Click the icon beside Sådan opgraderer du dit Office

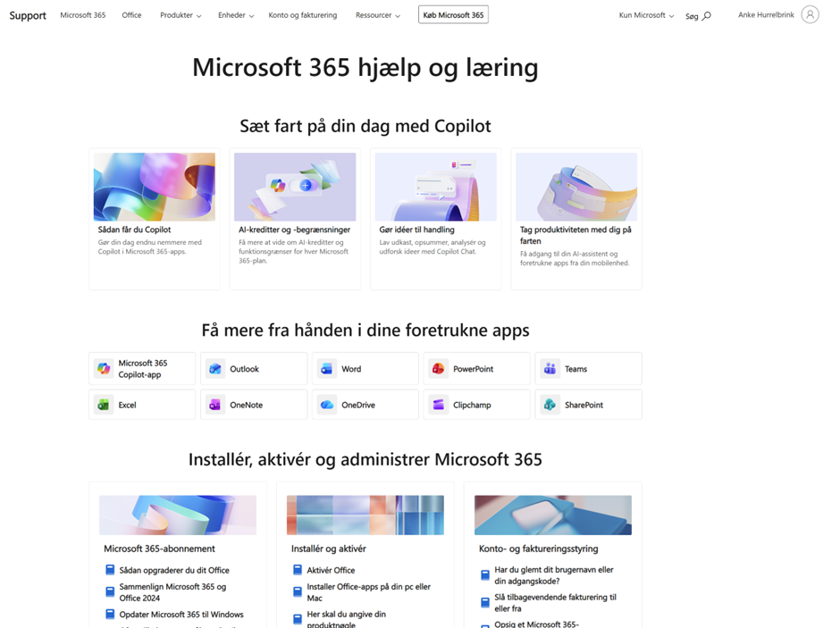[x=110, y=570]
